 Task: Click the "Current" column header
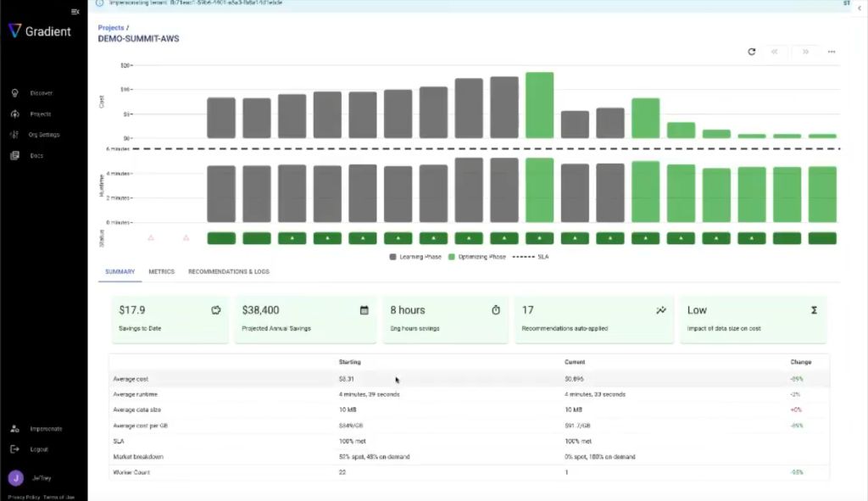tap(575, 362)
